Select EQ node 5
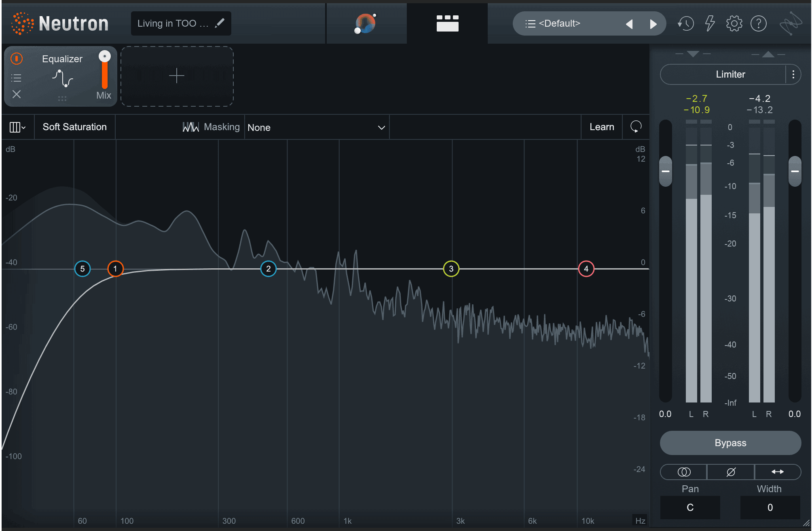This screenshot has width=812, height=531. (82, 269)
